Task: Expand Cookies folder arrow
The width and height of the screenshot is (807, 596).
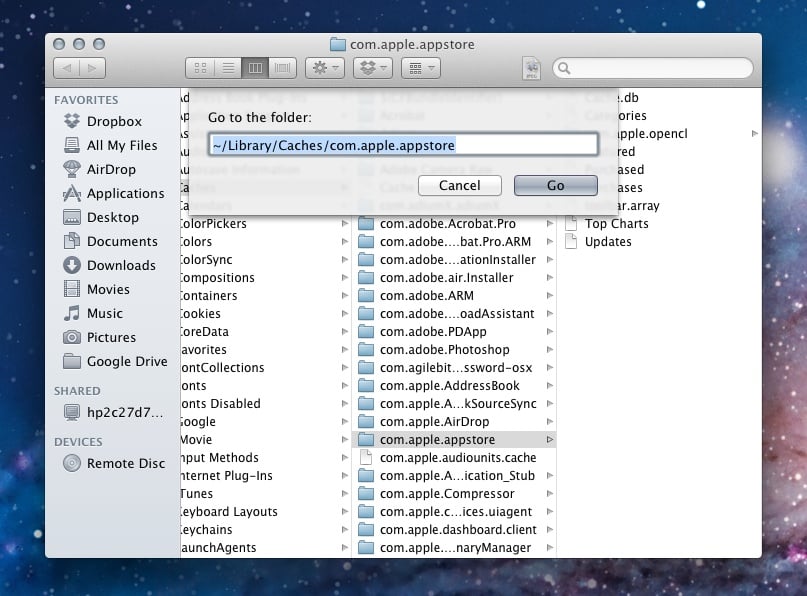Action: pos(344,313)
